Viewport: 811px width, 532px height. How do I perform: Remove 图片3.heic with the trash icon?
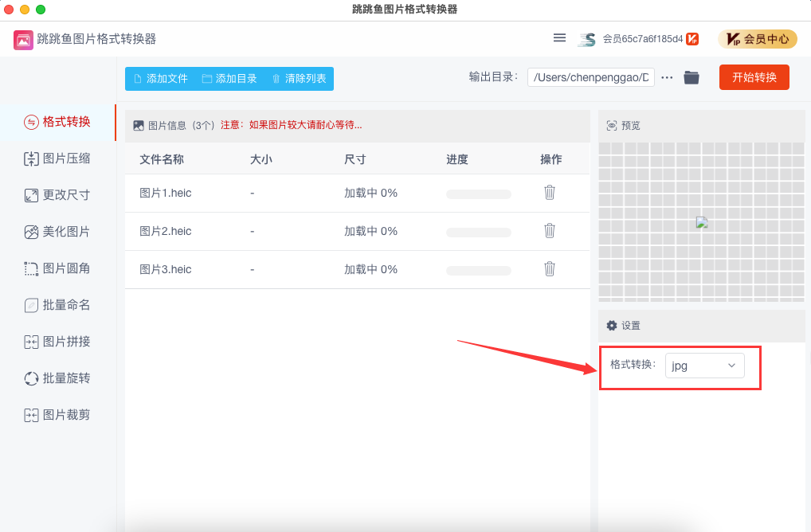[549, 269]
